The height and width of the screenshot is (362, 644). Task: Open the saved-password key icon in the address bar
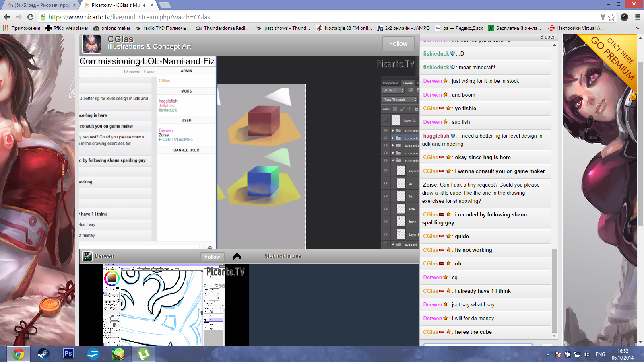(x=603, y=17)
